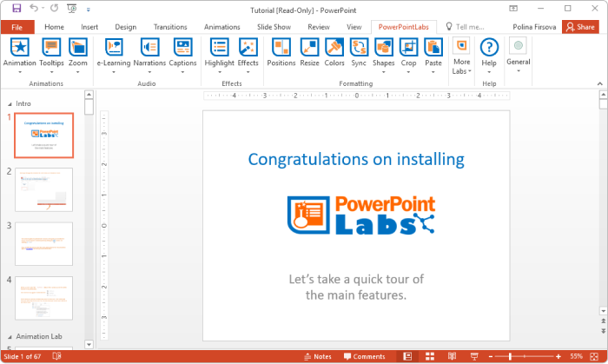Screen dimensions: 608x364
Task: Click the General ribbon button
Action: tap(518, 55)
